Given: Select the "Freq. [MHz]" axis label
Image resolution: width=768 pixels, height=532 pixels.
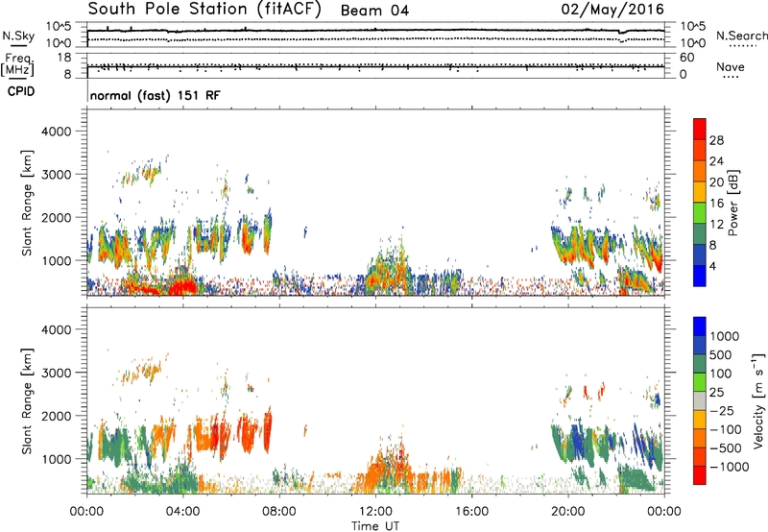Looking at the screenshot, I should 18,65.
